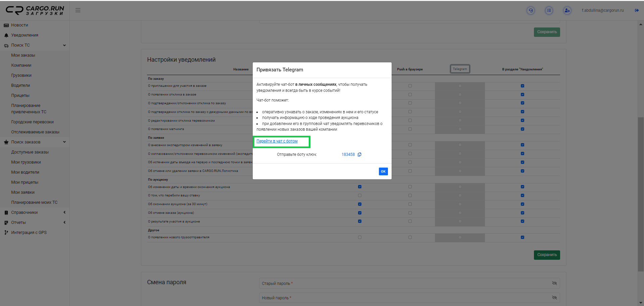The width and height of the screenshot is (644, 306).
Task: Open support via the headset icon
Action: click(x=531, y=10)
